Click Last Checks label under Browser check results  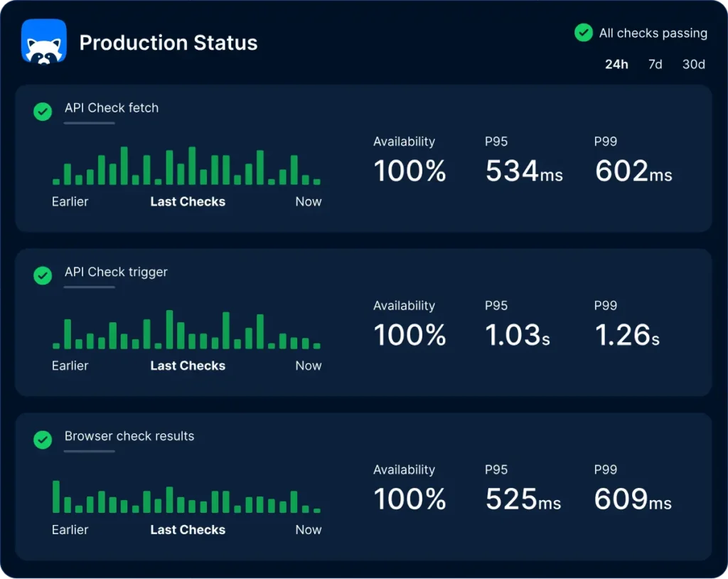tap(188, 530)
